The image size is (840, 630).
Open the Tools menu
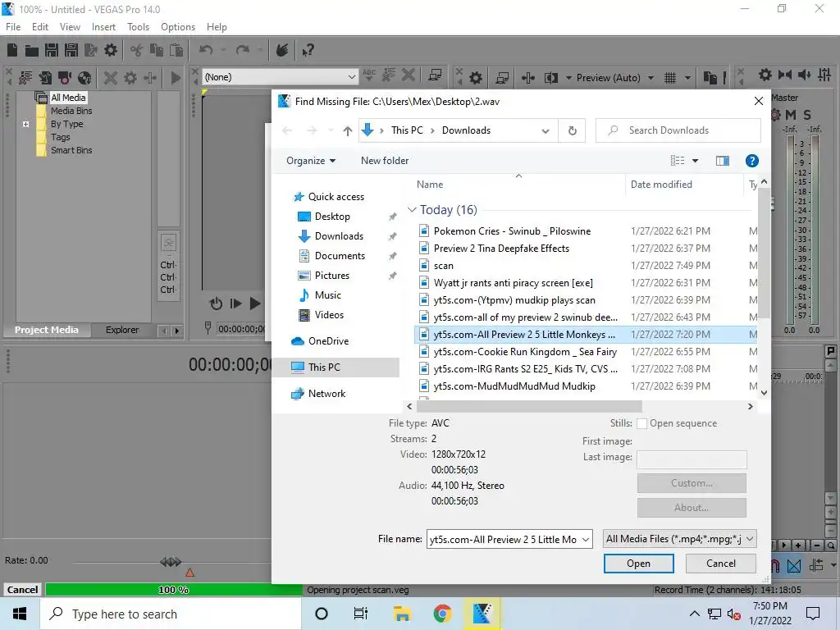coord(138,27)
